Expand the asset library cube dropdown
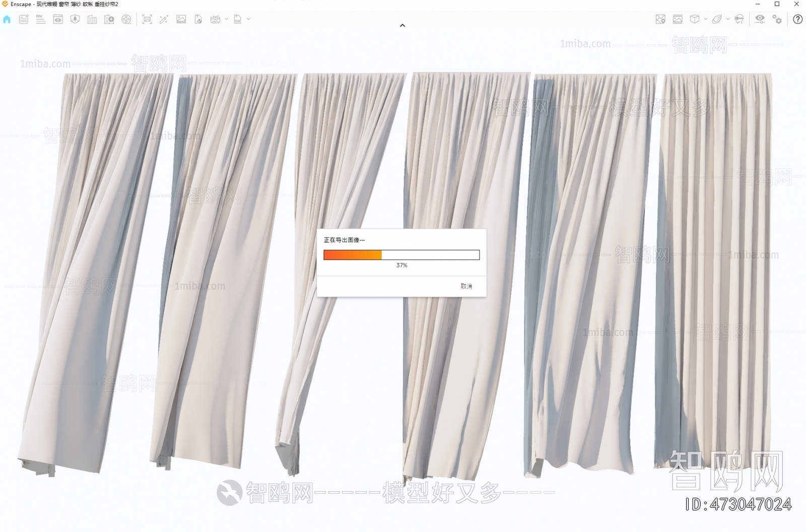Viewport: 806px width, 532px height. pyautogui.click(x=705, y=20)
